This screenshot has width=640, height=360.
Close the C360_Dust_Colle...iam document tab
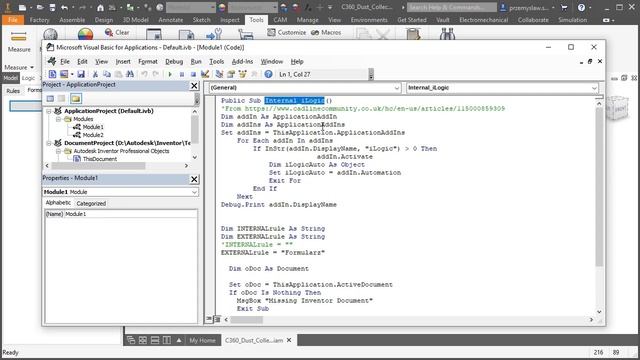[289, 340]
